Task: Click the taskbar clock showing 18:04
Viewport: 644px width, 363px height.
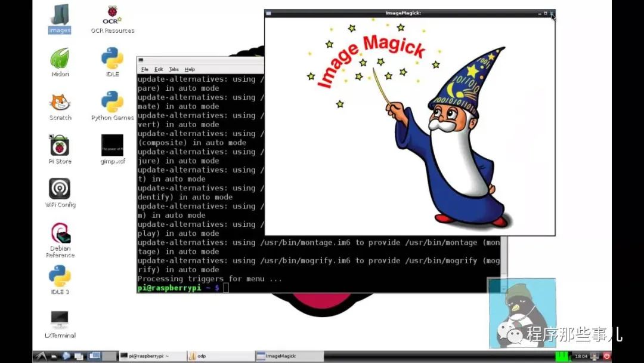Action: click(x=581, y=356)
